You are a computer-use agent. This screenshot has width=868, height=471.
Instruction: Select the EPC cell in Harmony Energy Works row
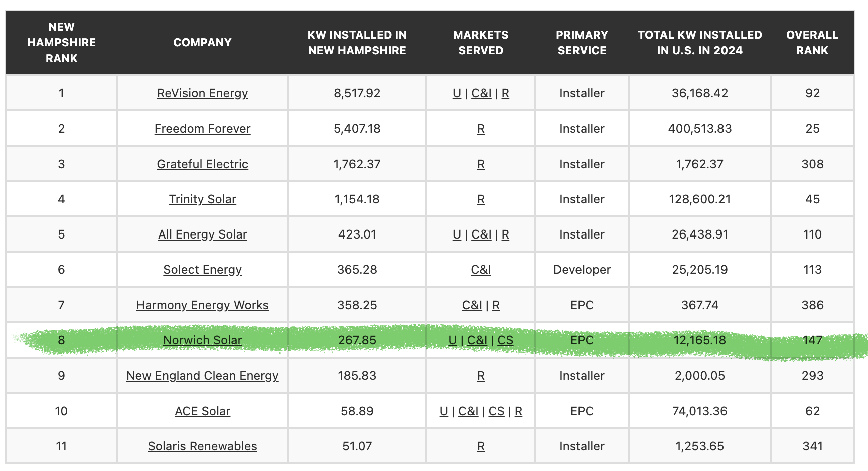pyautogui.click(x=582, y=305)
